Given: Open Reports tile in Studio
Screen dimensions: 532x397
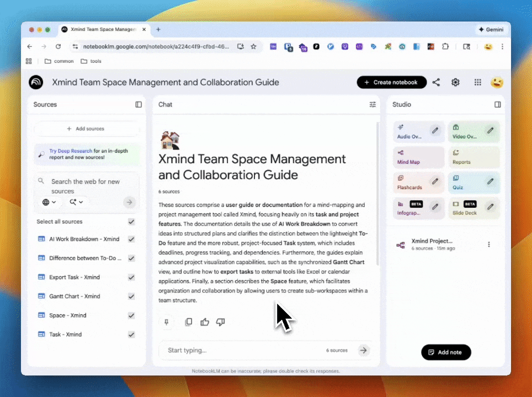Looking at the screenshot, I should click(x=474, y=158).
